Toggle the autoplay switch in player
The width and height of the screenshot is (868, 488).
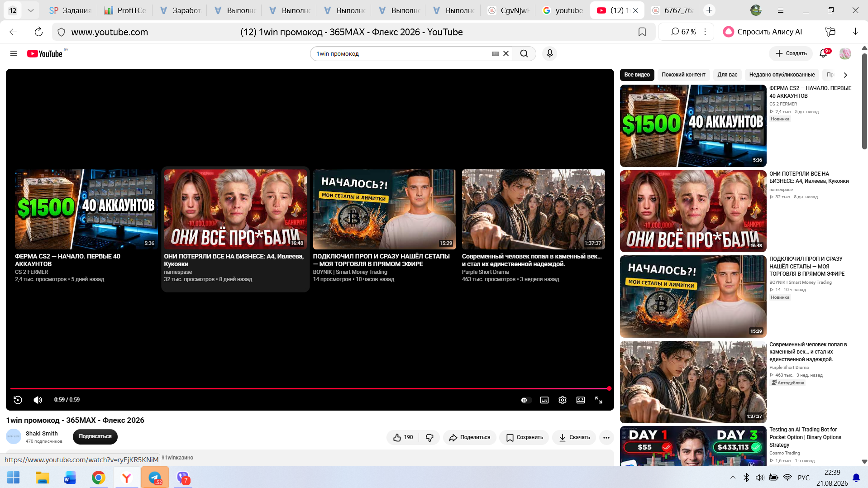point(525,400)
